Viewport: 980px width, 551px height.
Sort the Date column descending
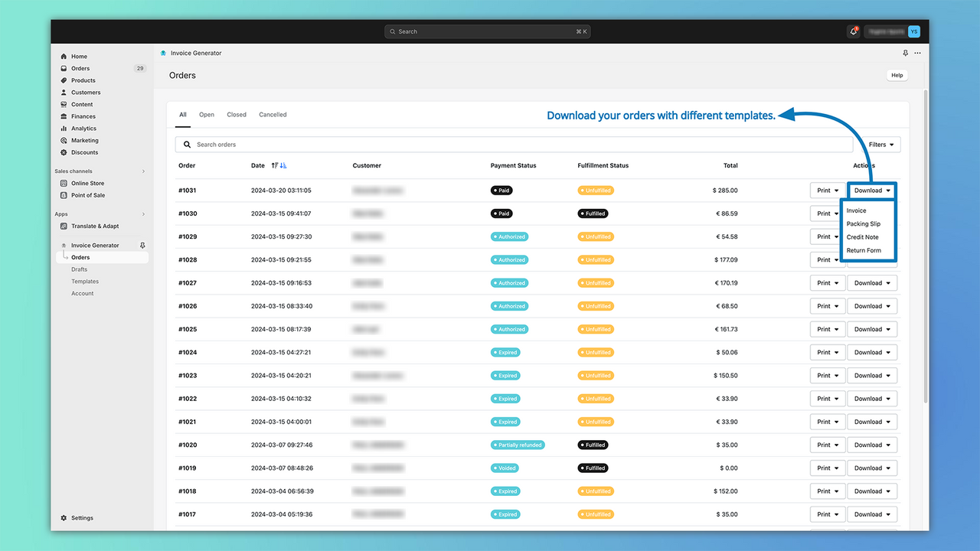[283, 165]
